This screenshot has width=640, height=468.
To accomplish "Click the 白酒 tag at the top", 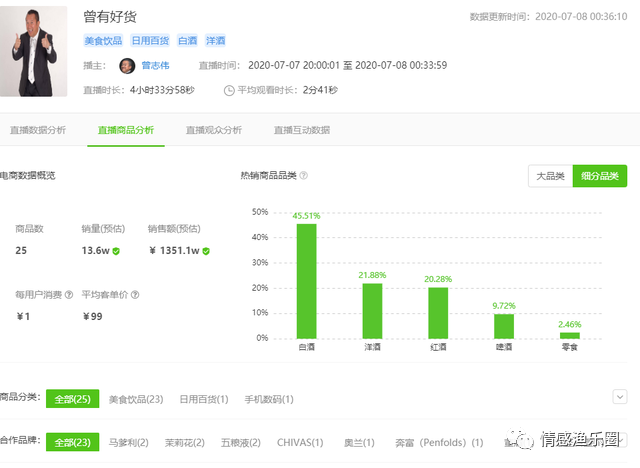I will click(188, 41).
